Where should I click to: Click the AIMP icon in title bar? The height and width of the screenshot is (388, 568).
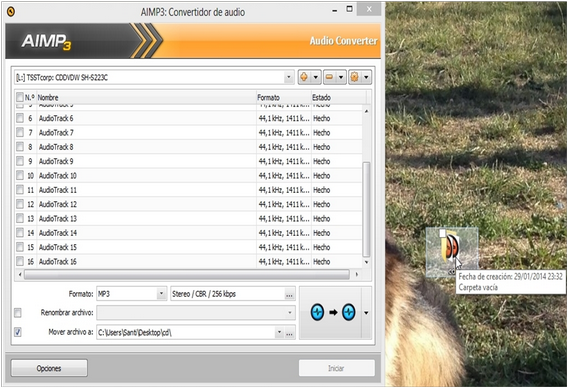(x=11, y=12)
